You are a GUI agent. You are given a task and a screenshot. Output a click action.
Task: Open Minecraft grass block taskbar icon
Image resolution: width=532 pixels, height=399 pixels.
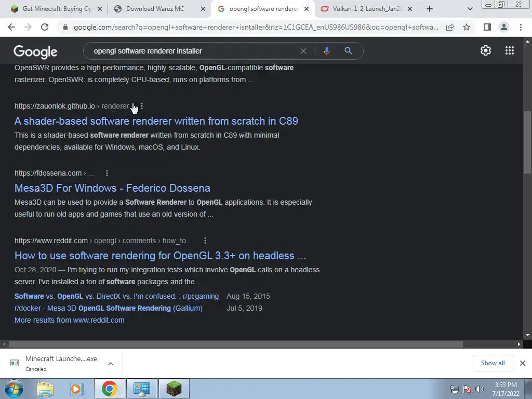click(174, 389)
